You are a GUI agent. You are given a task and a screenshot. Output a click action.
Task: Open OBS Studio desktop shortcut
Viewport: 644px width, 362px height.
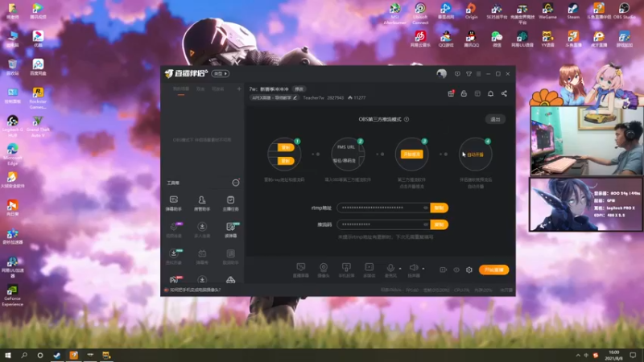624,11
